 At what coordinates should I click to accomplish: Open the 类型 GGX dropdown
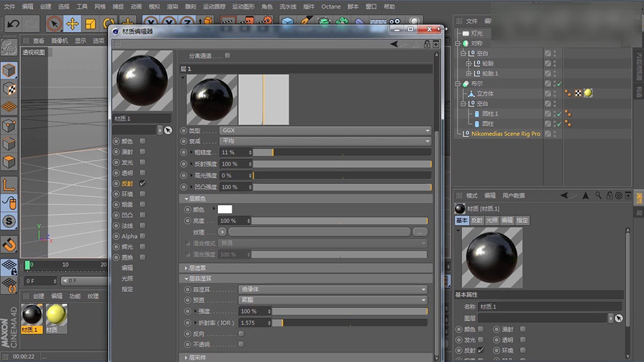[x=325, y=130]
